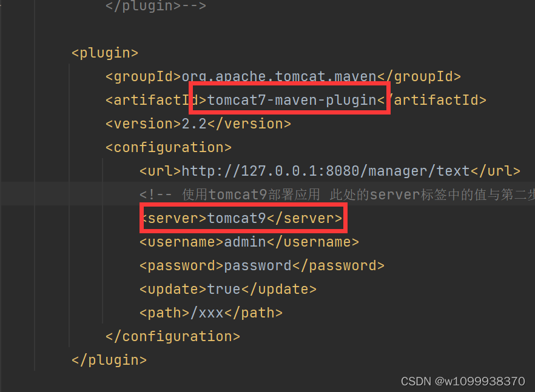Click the tomcat9 comment line
The width and height of the screenshot is (535, 392).
337,194
